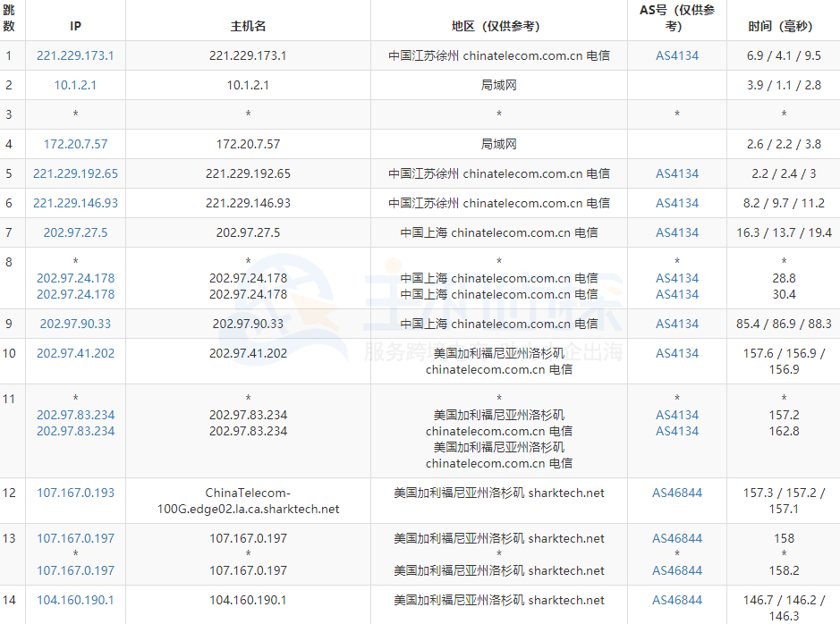Open the 202.97.27.5 IP link
The width and height of the screenshot is (840, 624).
click(75, 232)
